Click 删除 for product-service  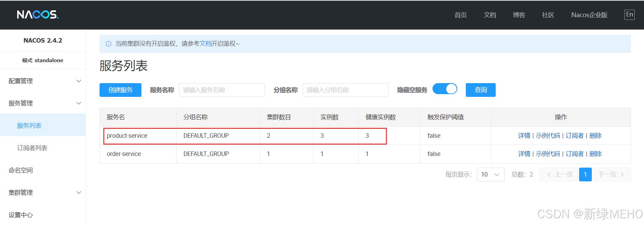[x=595, y=136]
